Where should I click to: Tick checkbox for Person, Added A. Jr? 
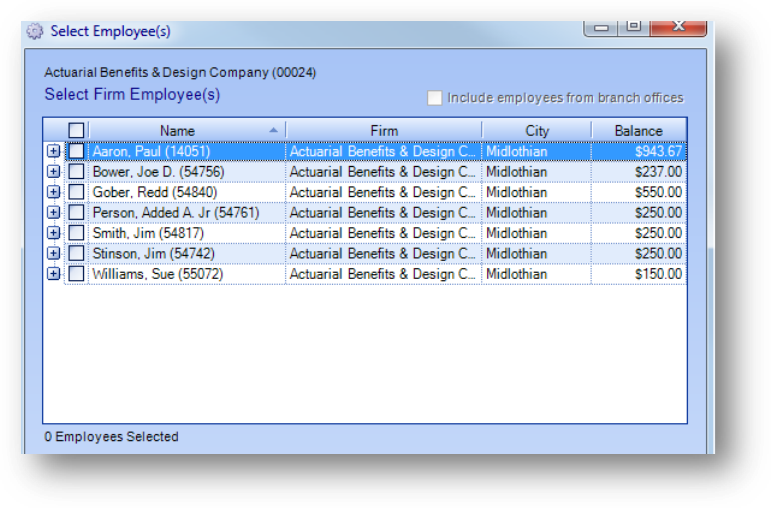(76, 212)
